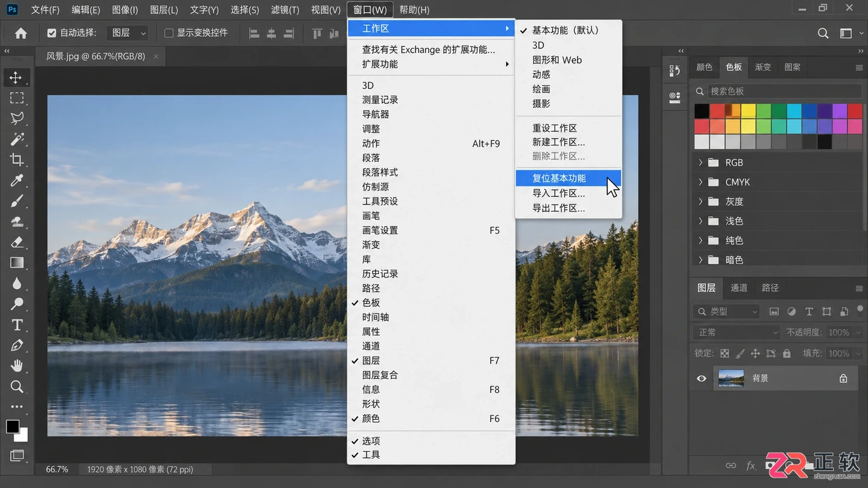Select the Gradient tool
The image size is (868, 488).
tap(16, 263)
